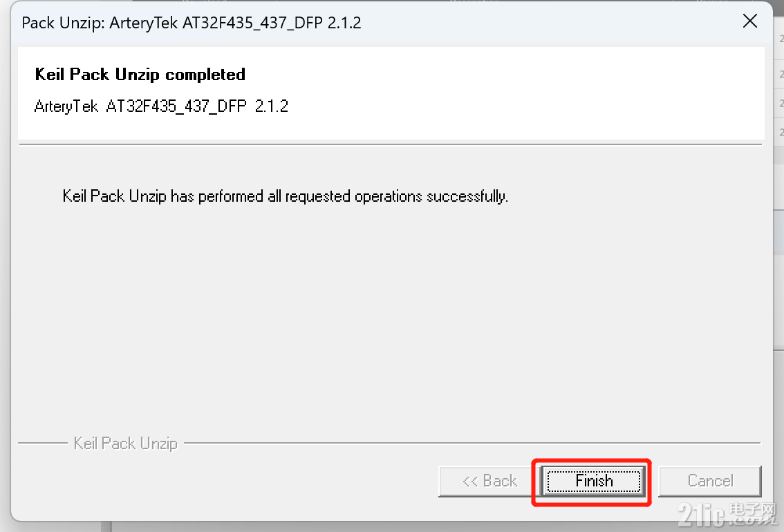The width and height of the screenshot is (784, 532).
Task: Click the white header banner area
Action: pos(391,93)
